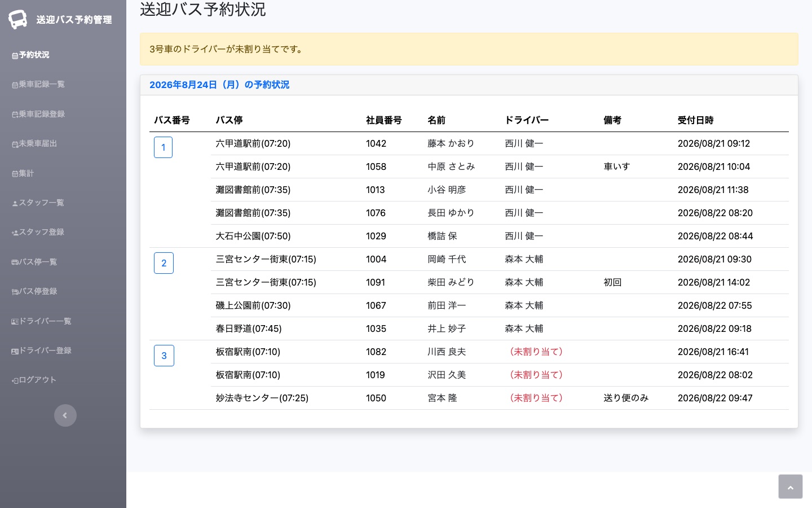This screenshot has width=812, height=508.
Task: Click the person icon beside スタッフ一覧
Action: (x=15, y=203)
